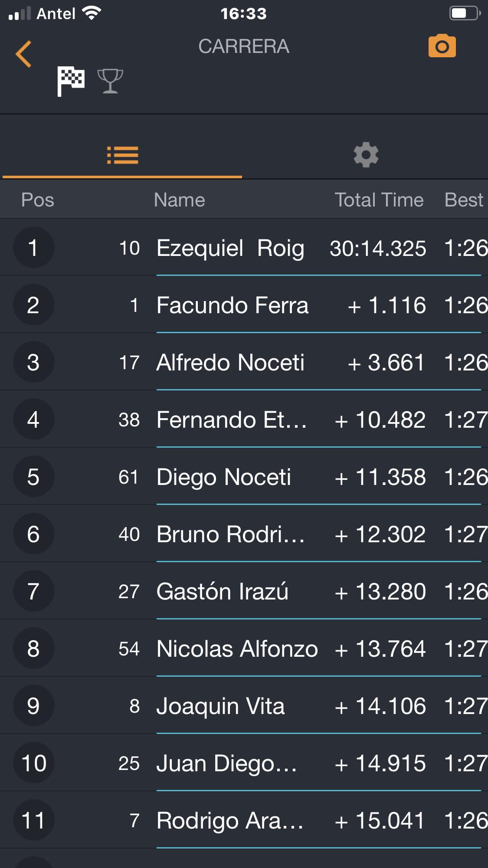Tap position 7 circle badge
The width and height of the screenshot is (488, 868).
pos(33,591)
